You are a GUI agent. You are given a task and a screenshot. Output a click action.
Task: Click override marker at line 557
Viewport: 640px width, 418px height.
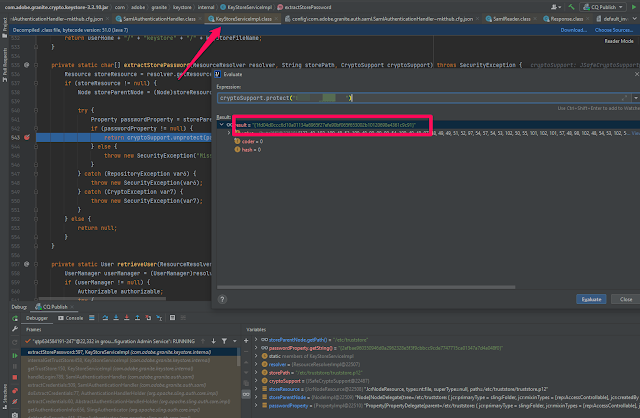click(x=27, y=264)
